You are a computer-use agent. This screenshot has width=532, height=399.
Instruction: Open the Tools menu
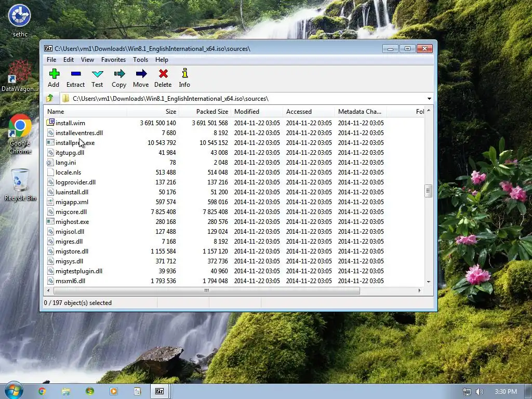click(140, 59)
